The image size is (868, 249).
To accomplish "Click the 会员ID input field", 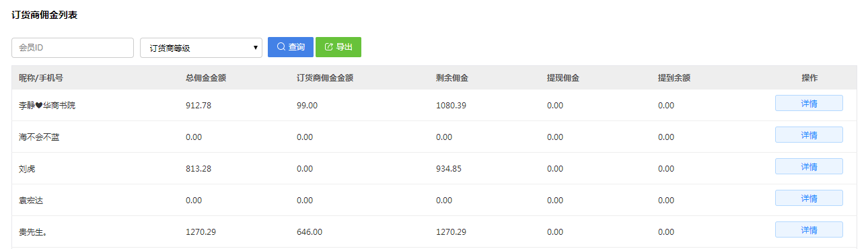I will 73,48.
